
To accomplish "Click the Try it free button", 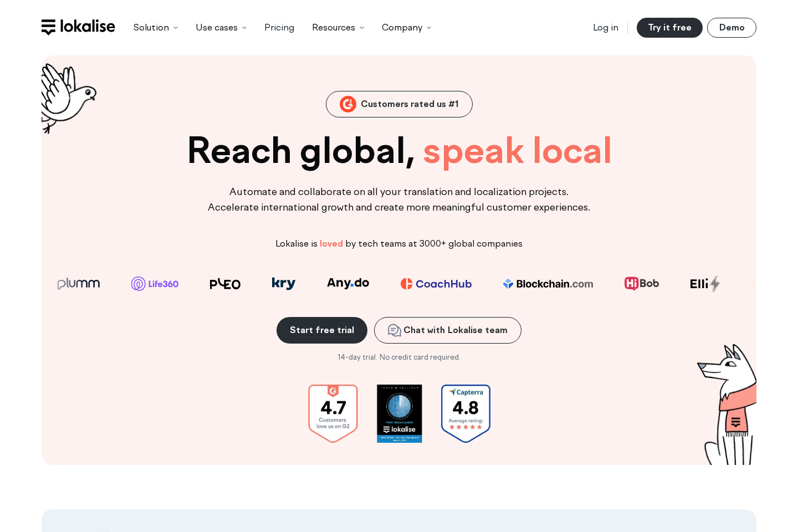I will (669, 28).
